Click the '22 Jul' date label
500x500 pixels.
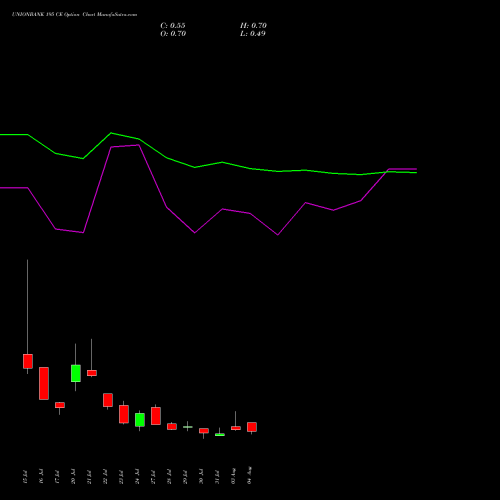point(105,477)
